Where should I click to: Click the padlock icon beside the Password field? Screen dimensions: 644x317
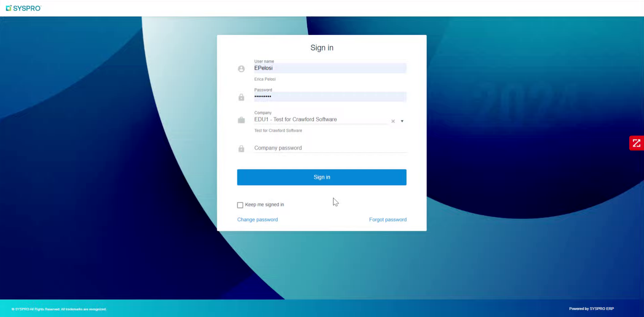click(241, 97)
